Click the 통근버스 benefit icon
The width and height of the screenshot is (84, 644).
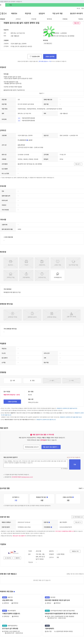tap(10, 263)
